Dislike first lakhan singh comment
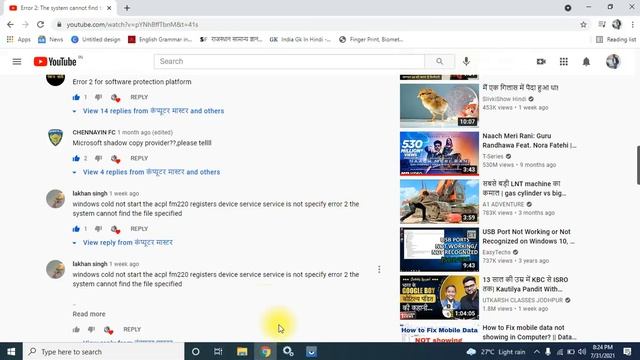This screenshot has height=360, width=640. tap(98, 229)
